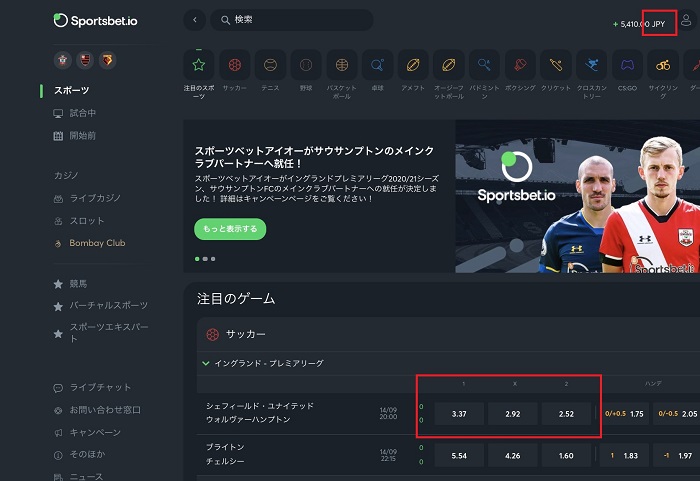Pick odds 3.37 for Sheffield United win
This screenshot has height=481, width=700.
click(x=459, y=414)
